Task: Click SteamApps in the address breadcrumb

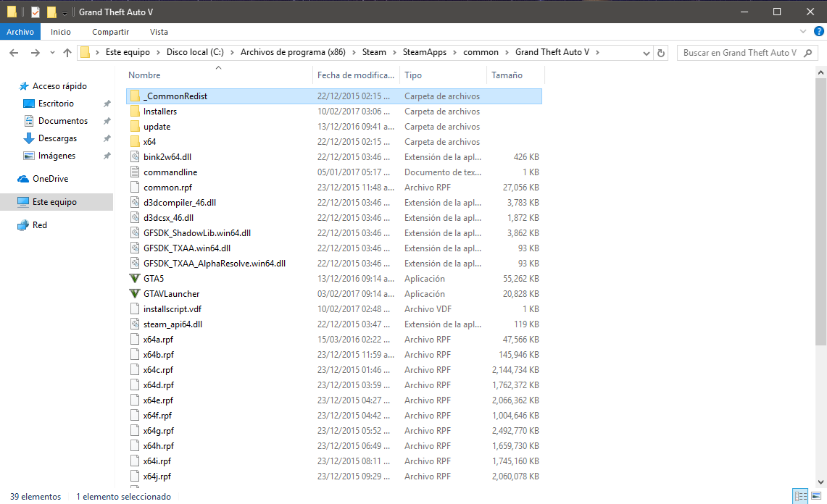Action: pyautogui.click(x=425, y=52)
